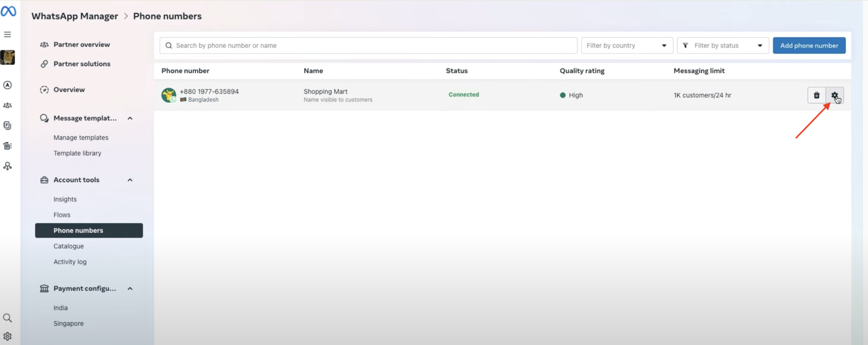Open the hamburger menu in left rail

click(8, 34)
